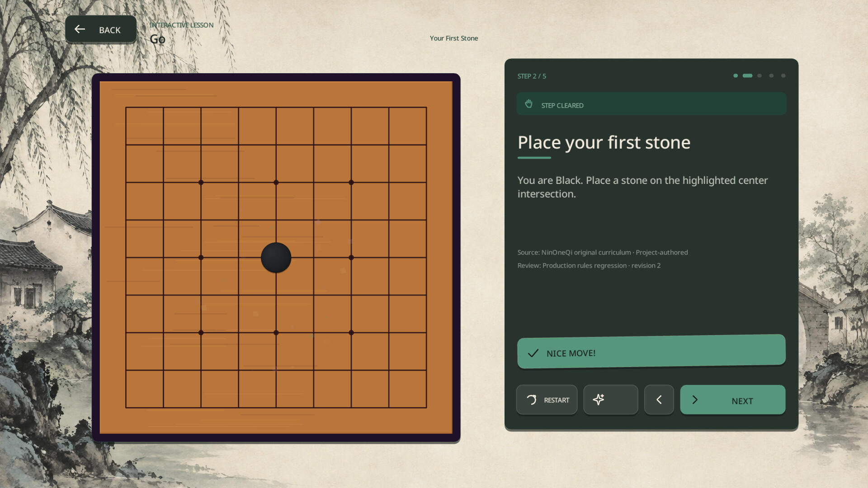Screen dimensions: 868x488
Task: Click the top-left corner intersection of board
Action: click(x=126, y=108)
